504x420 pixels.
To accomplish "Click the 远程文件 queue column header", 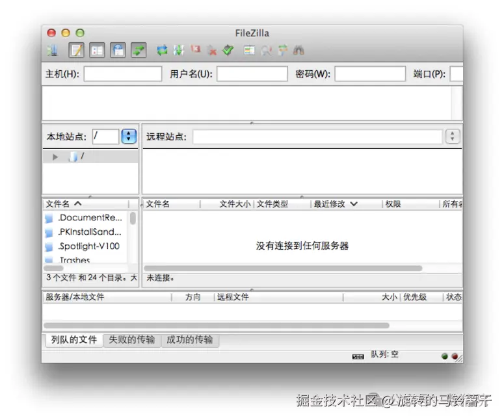I will click(x=279, y=297).
